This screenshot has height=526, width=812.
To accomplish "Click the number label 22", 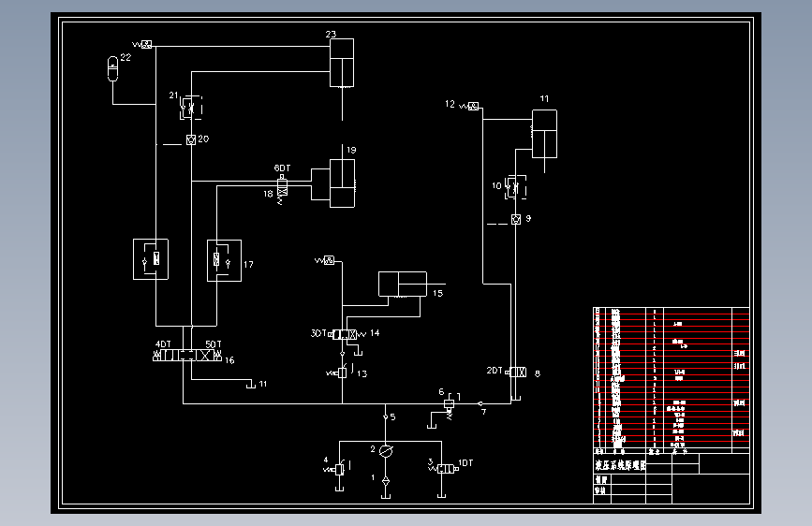I will (125, 57).
